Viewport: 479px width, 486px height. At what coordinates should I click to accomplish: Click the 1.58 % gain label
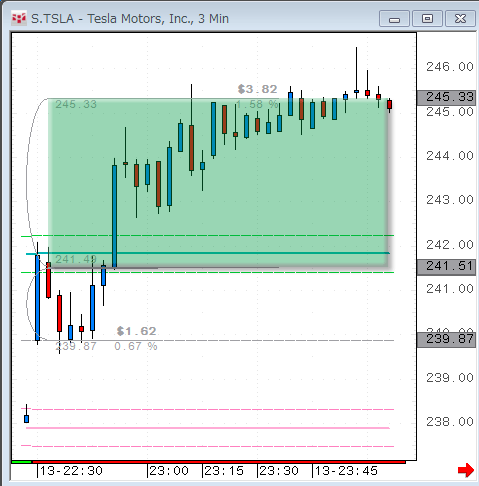(x=257, y=104)
